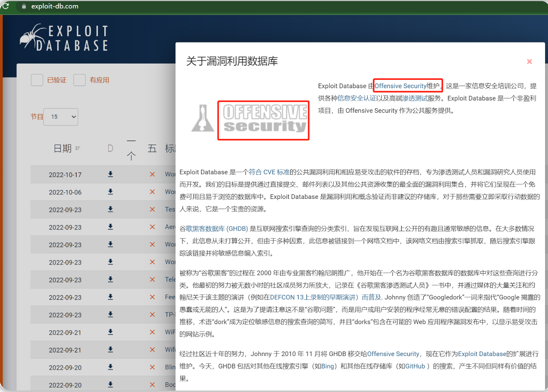548x392 pixels.
Task: Click the Tele title link in the table
Action: point(170,279)
